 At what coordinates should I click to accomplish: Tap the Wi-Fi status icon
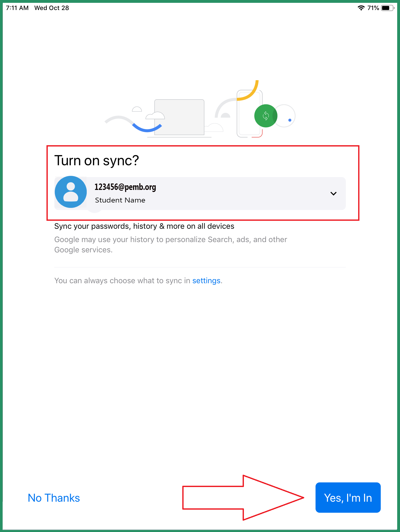(361, 8)
